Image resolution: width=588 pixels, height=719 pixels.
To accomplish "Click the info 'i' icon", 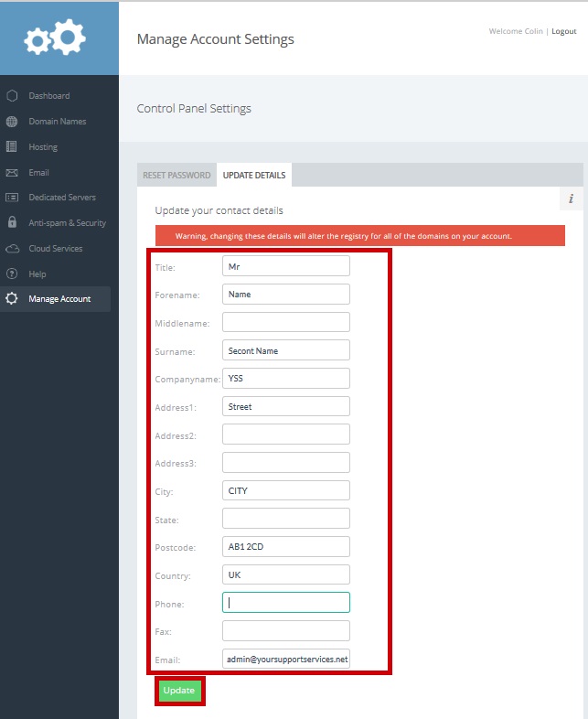I will point(571,199).
